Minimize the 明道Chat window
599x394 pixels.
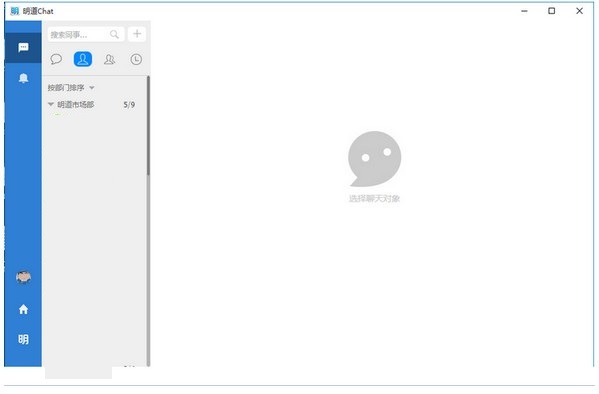pos(525,11)
